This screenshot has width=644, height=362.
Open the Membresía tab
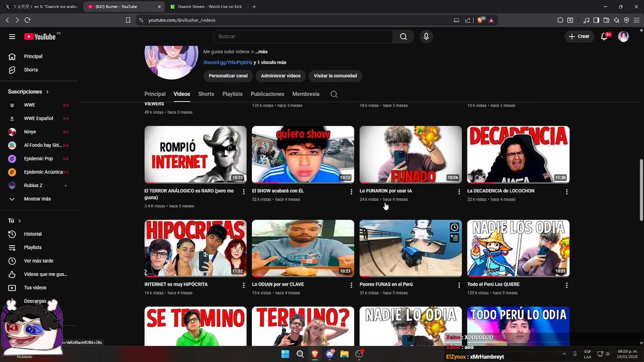coord(306,94)
